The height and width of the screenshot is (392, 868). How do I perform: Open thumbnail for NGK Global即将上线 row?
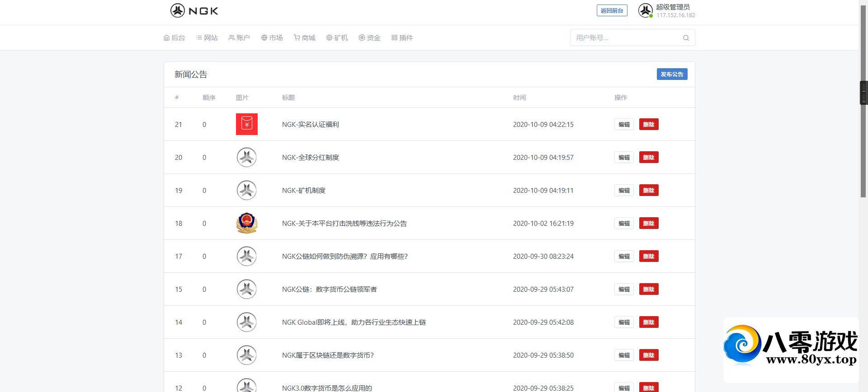[247, 322]
